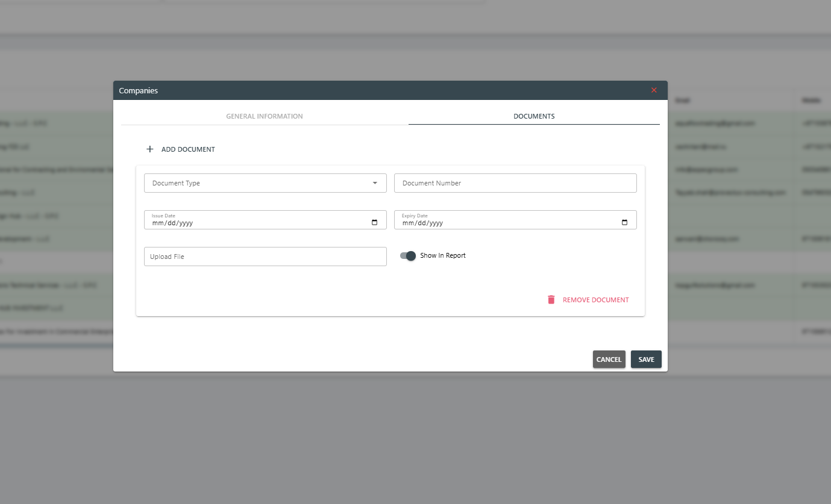
Task: Click the Companies dialog title bar
Action: (x=362, y=90)
